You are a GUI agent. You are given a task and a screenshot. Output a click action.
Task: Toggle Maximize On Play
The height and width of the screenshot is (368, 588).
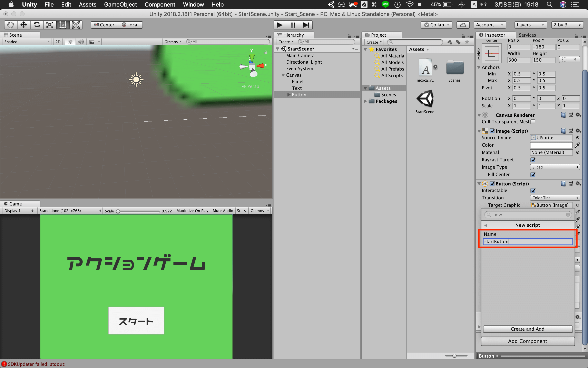point(192,211)
